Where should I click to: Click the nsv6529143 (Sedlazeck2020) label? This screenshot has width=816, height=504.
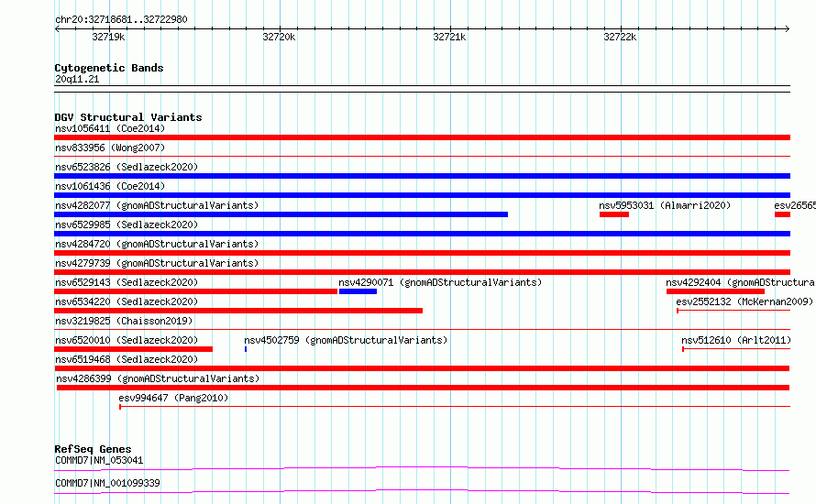127,282
